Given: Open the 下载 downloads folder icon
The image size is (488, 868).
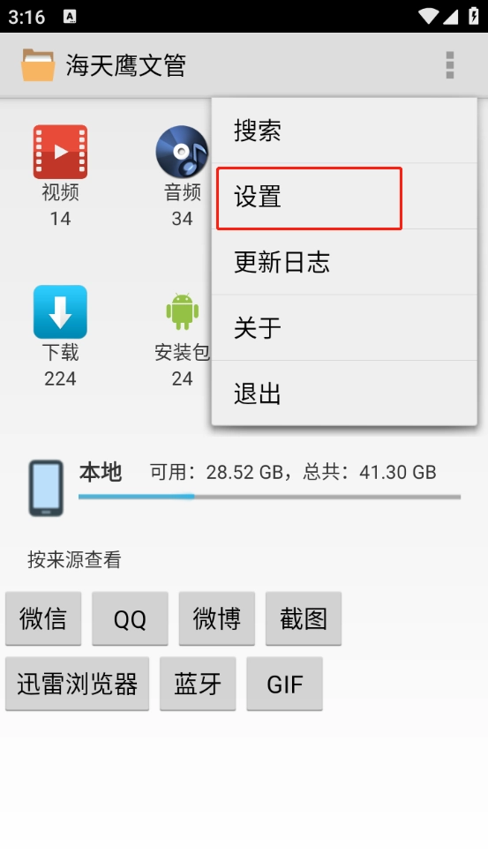Looking at the screenshot, I should pyautogui.click(x=60, y=311).
